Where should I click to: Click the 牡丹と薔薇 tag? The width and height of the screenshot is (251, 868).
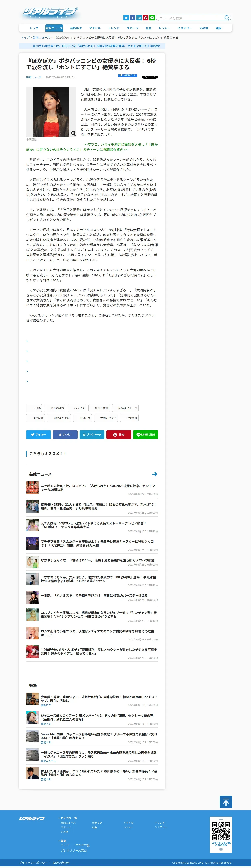99,408
